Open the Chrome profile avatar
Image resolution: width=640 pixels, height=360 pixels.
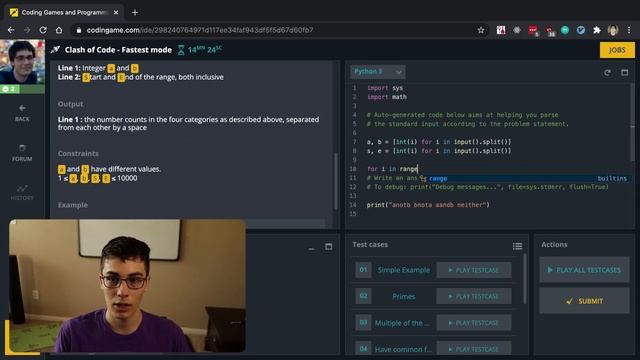pos(613,30)
